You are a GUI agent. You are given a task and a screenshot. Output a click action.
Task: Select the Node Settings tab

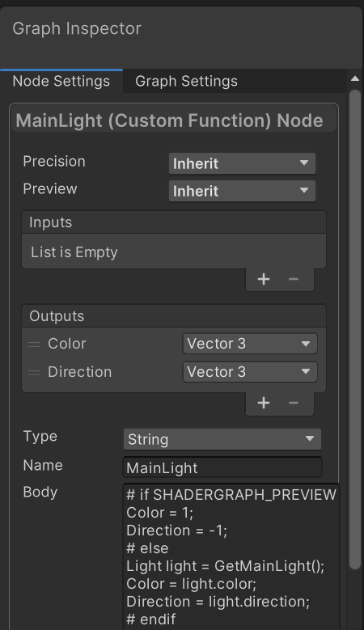coord(61,81)
